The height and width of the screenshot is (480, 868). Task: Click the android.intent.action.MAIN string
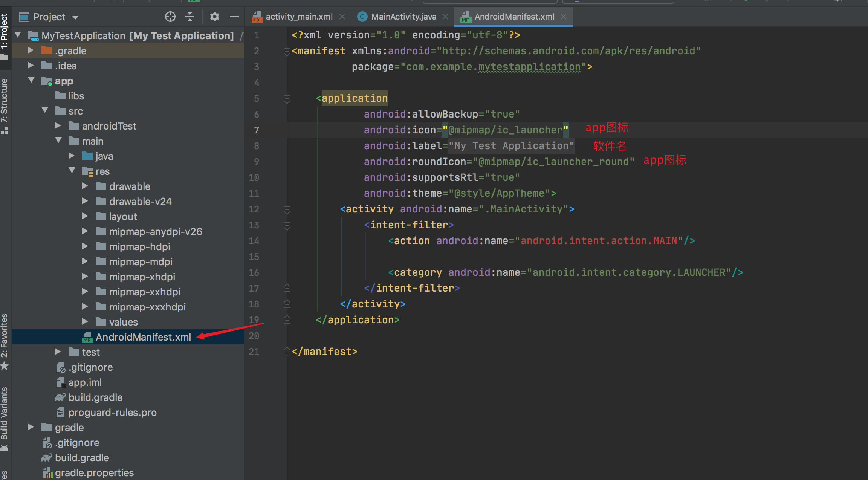599,241
